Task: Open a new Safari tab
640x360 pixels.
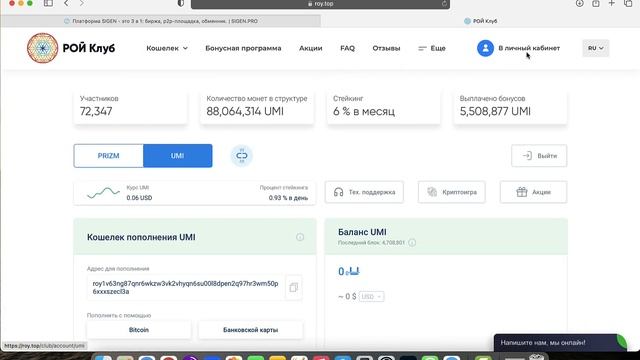Action: pos(611,3)
